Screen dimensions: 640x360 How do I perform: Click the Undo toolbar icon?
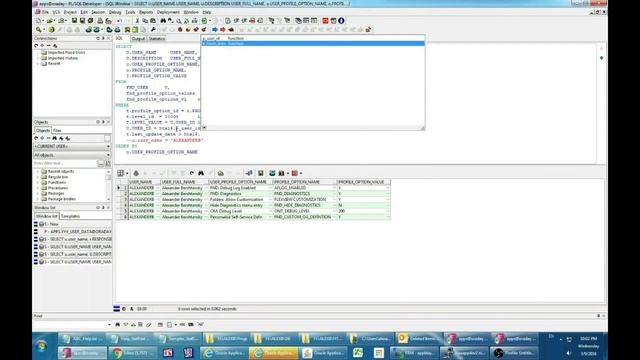tap(120, 20)
